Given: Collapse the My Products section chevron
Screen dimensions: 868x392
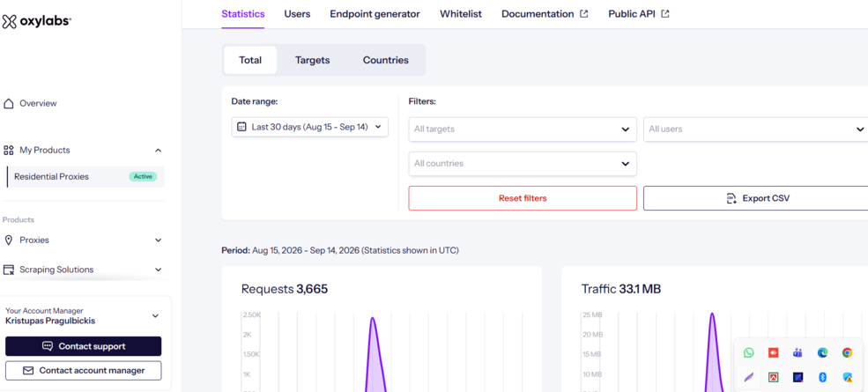Looking at the screenshot, I should point(159,150).
